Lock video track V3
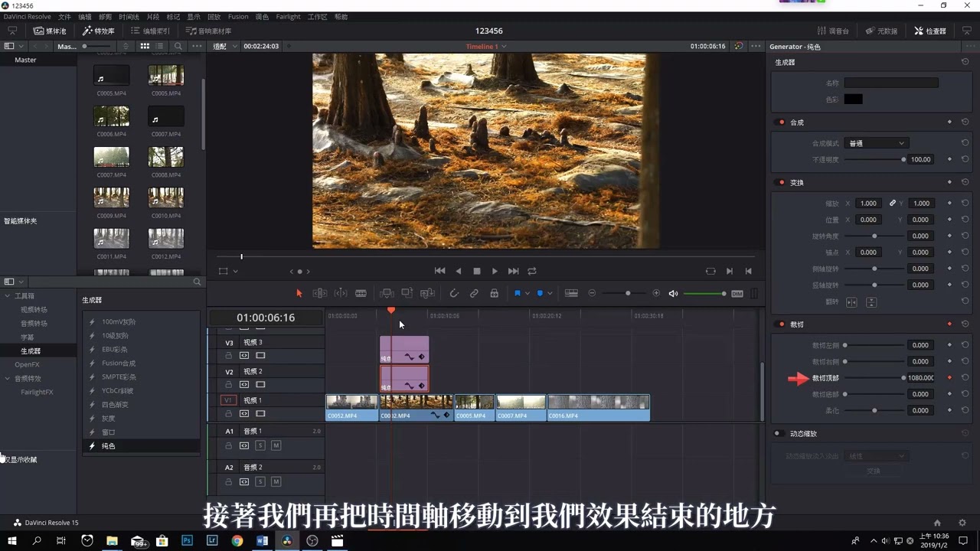Viewport: 980px width, 551px height. 228,356
